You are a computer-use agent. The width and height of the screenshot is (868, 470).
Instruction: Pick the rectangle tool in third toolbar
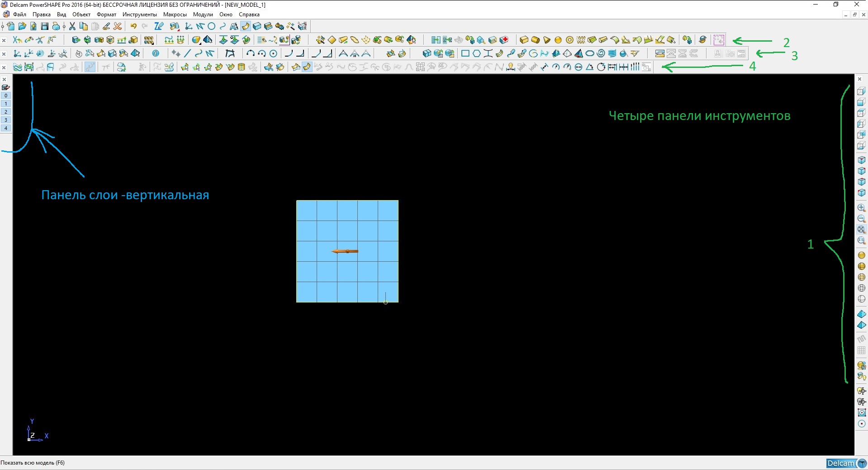pyautogui.click(x=465, y=53)
